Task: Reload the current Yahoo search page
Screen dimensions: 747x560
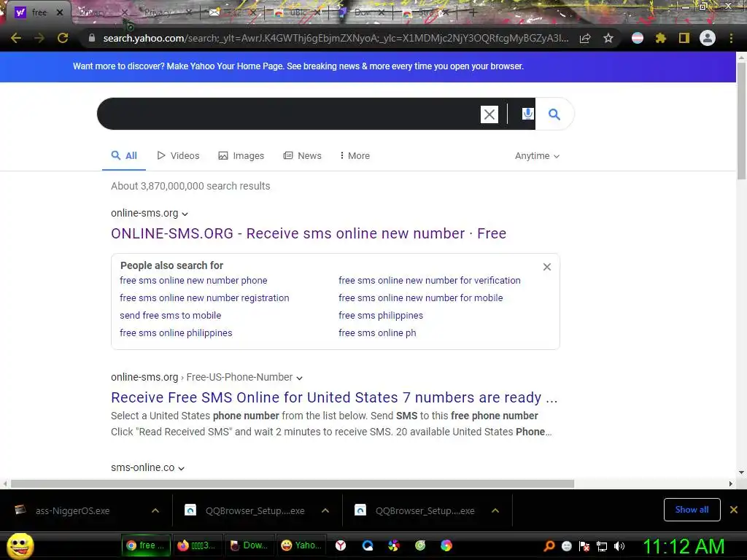Action: tap(63, 38)
